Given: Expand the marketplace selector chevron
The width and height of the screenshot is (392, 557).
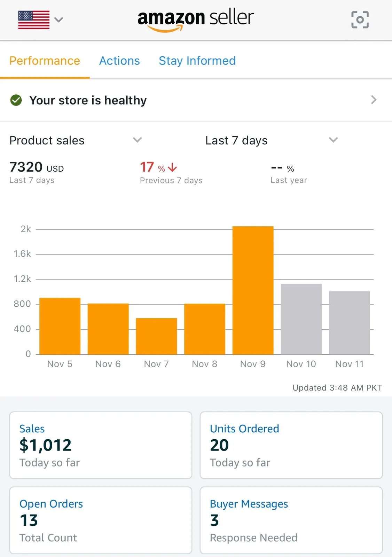Looking at the screenshot, I should pyautogui.click(x=59, y=20).
